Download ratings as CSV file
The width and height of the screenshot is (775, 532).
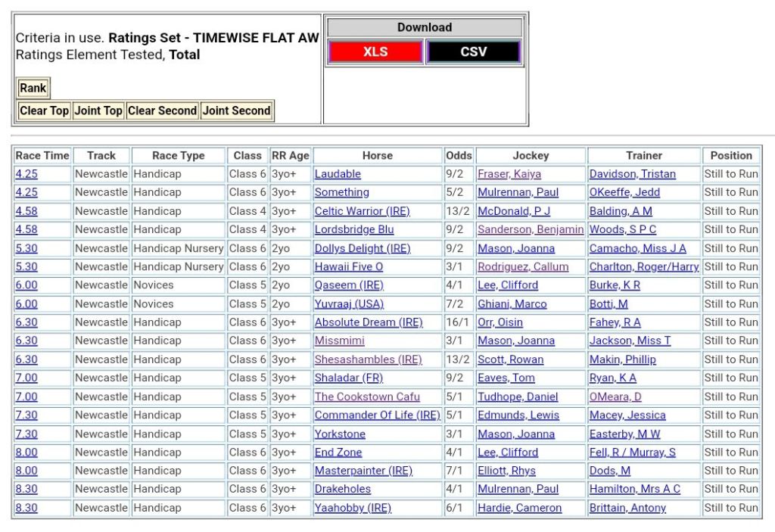pos(473,52)
